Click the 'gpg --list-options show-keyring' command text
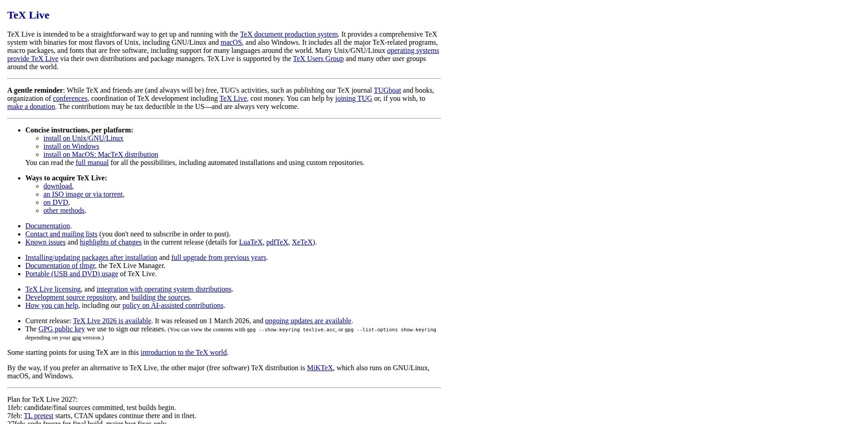 tap(390, 330)
